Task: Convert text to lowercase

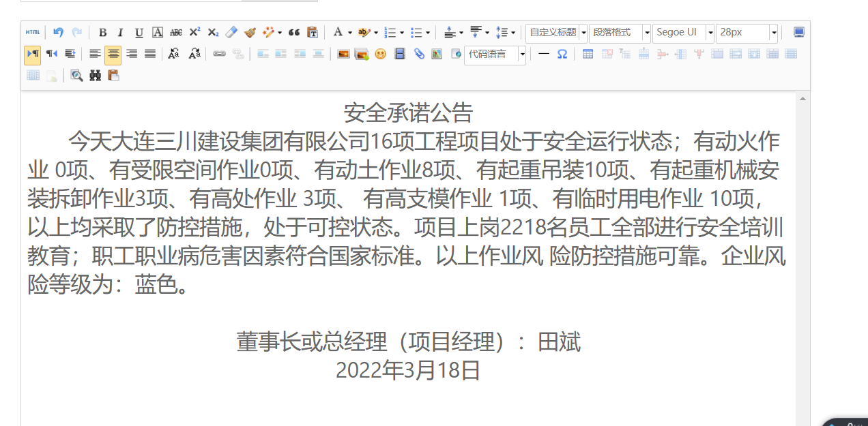Action: [194, 53]
